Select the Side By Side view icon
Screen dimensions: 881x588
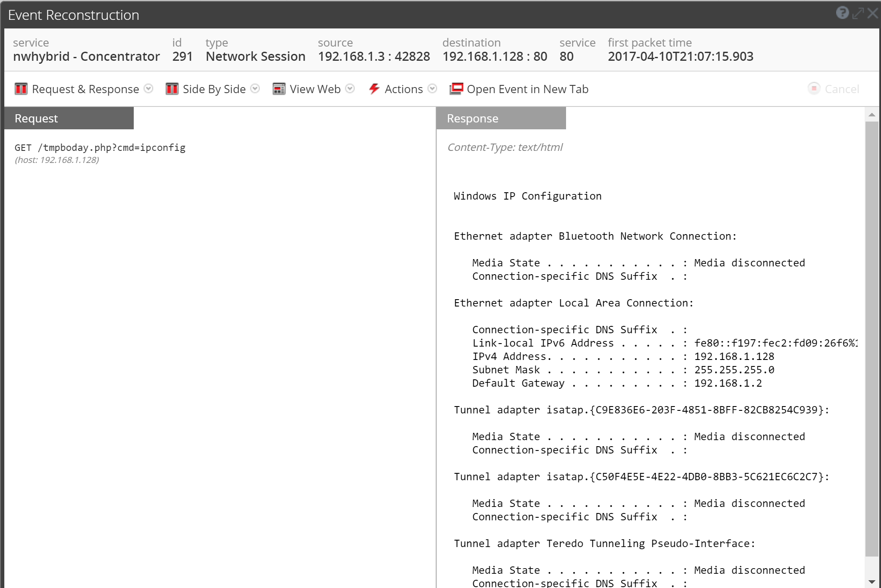[172, 88]
